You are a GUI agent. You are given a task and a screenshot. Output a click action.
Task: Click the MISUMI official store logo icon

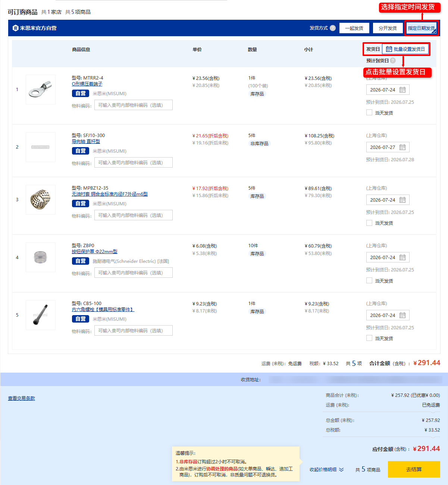point(15,28)
